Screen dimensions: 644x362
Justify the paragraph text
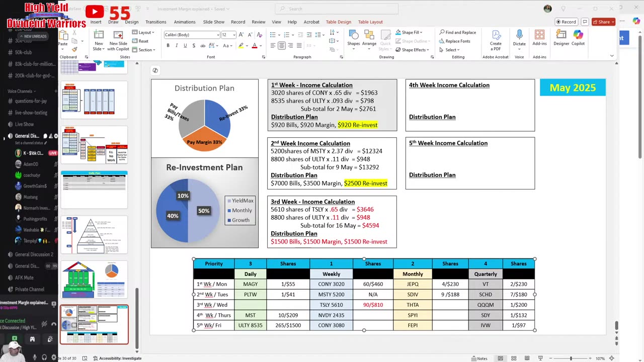tap(299, 46)
